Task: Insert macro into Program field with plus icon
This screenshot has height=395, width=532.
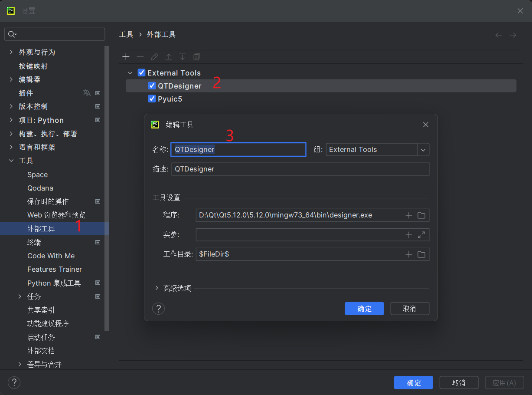Action: (x=408, y=215)
